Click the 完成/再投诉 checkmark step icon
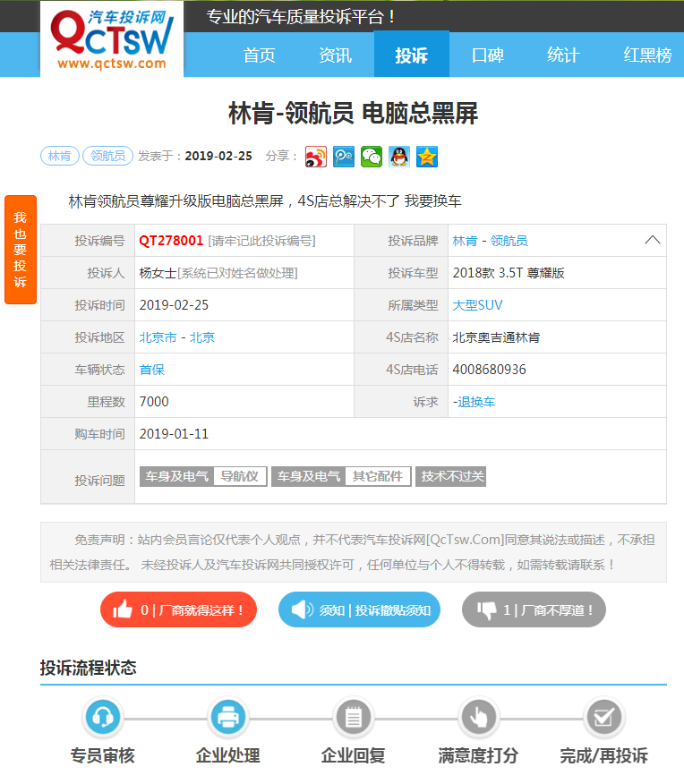Image resolution: width=684 pixels, height=784 pixels. point(604,718)
